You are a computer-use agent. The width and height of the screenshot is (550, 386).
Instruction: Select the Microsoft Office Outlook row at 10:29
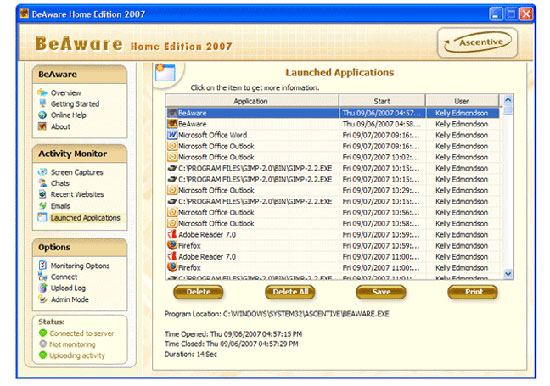[333, 190]
